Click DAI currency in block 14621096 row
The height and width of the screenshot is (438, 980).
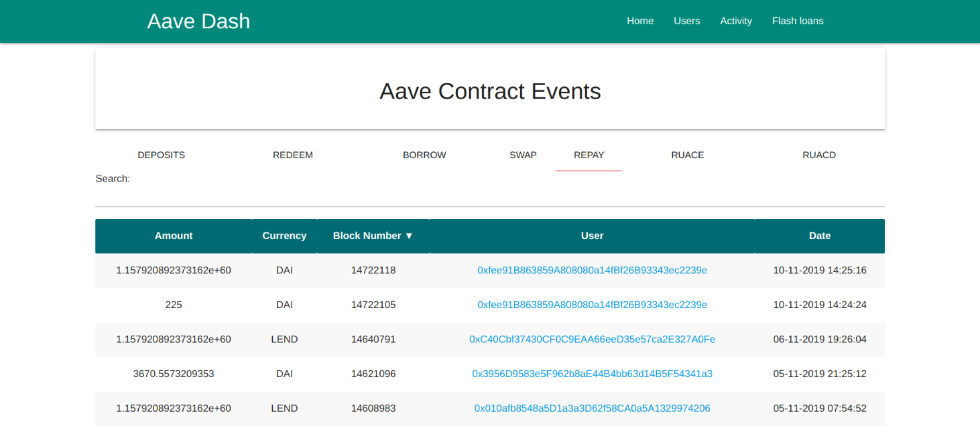(284, 374)
